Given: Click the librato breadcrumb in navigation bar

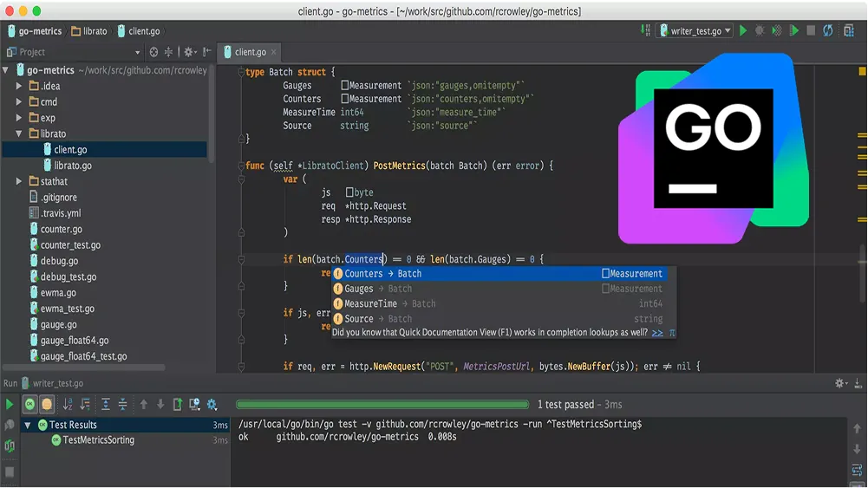Looking at the screenshot, I should (x=95, y=31).
